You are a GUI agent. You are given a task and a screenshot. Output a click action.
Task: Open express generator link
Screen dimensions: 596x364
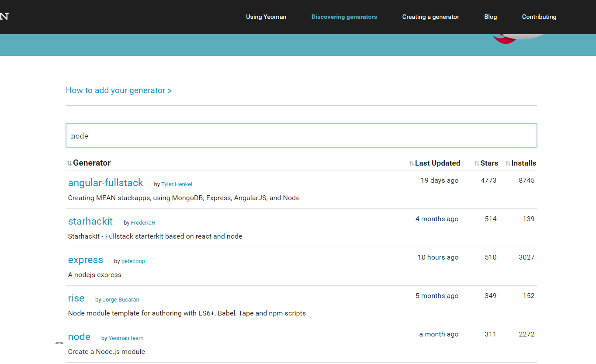click(86, 260)
